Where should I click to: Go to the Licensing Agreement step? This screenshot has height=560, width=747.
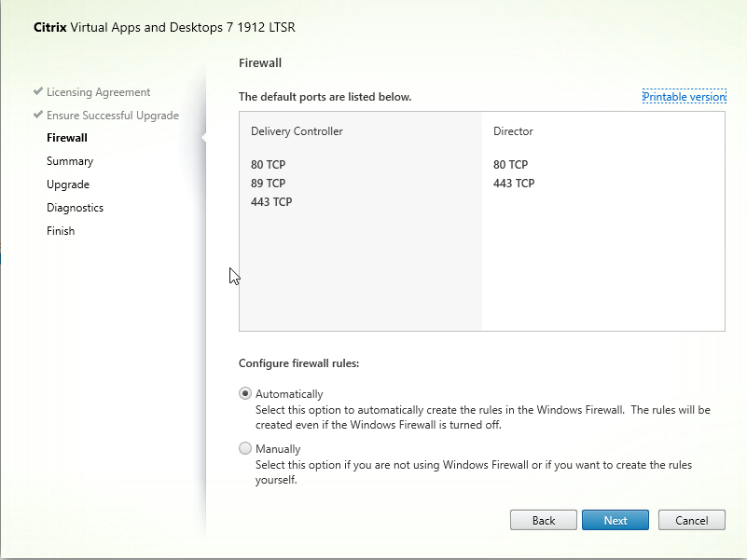point(98,92)
